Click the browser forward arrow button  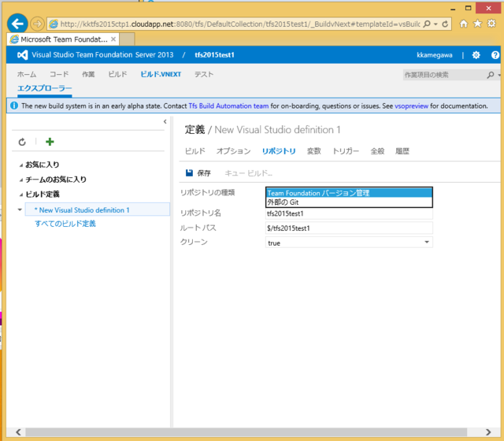point(37,24)
